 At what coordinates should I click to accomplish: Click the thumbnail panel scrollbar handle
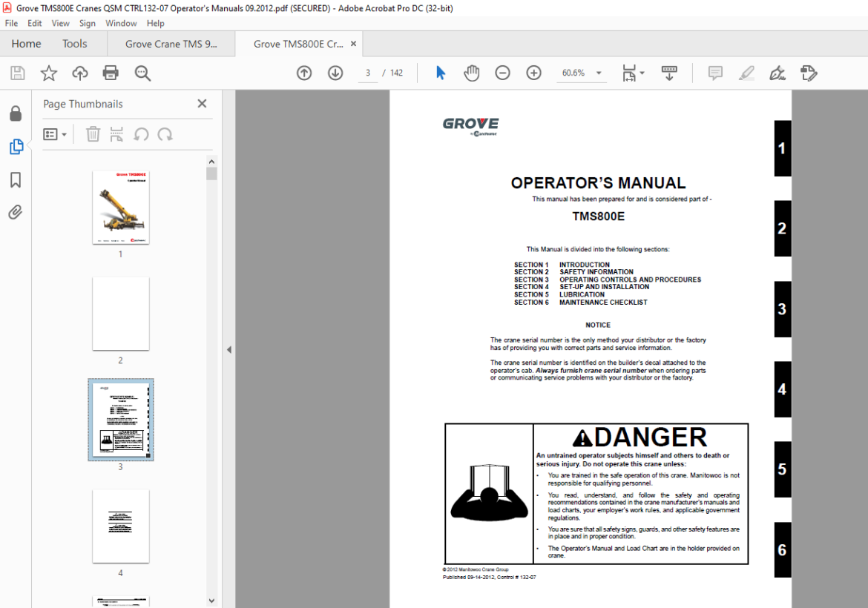pos(211,174)
